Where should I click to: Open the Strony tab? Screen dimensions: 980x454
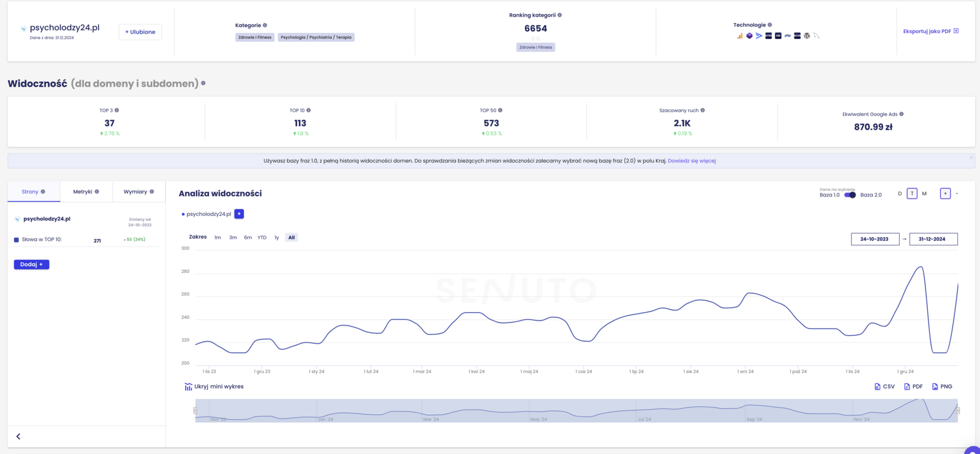(34, 192)
